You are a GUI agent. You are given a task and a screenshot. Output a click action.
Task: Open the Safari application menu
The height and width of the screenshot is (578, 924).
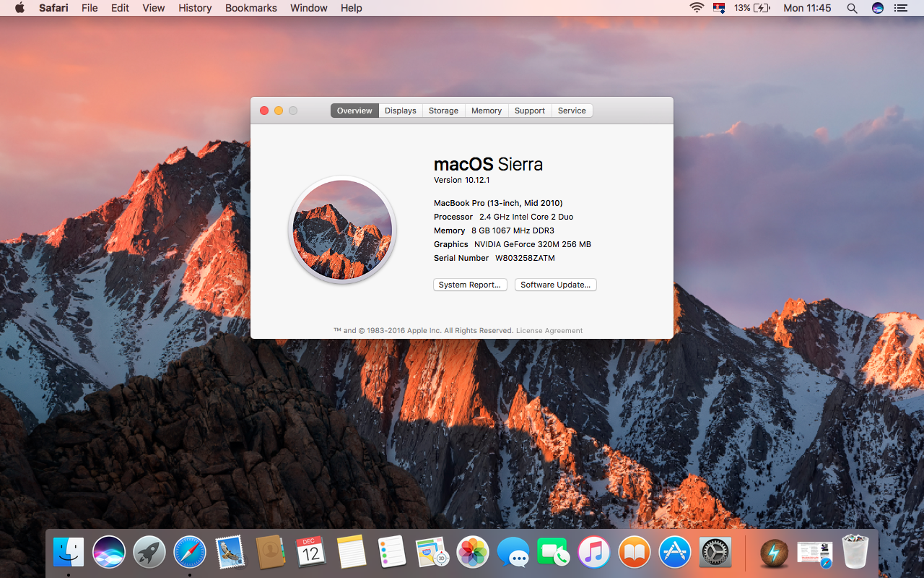point(54,8)
